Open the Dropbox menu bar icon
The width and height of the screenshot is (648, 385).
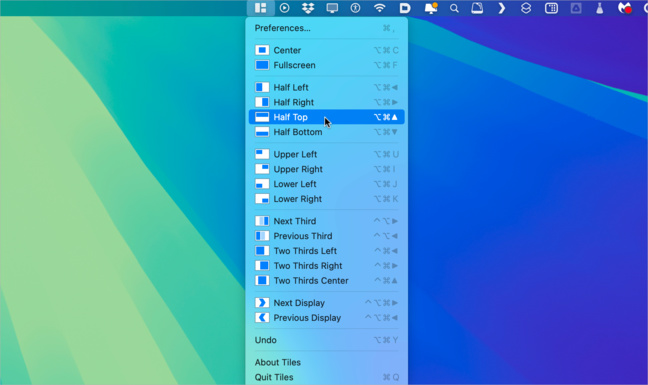308,8
